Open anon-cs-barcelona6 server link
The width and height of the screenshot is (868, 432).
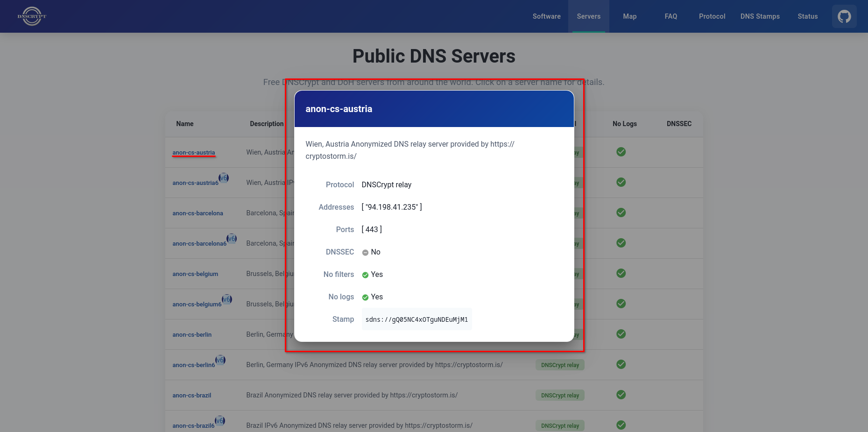pos(199,244)
